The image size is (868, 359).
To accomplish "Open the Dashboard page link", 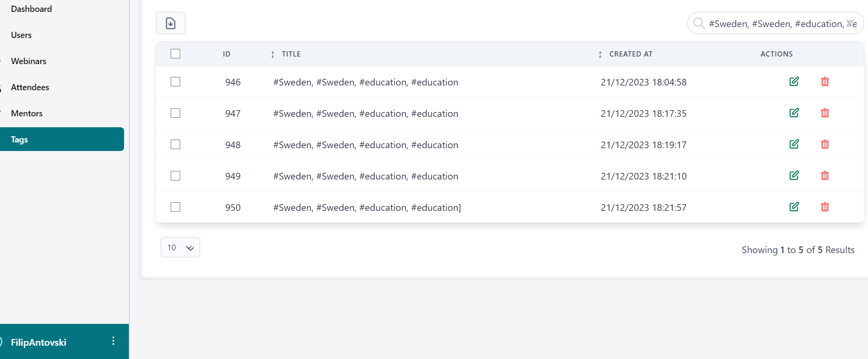I will pyautogui.click(x=31, y=9).
